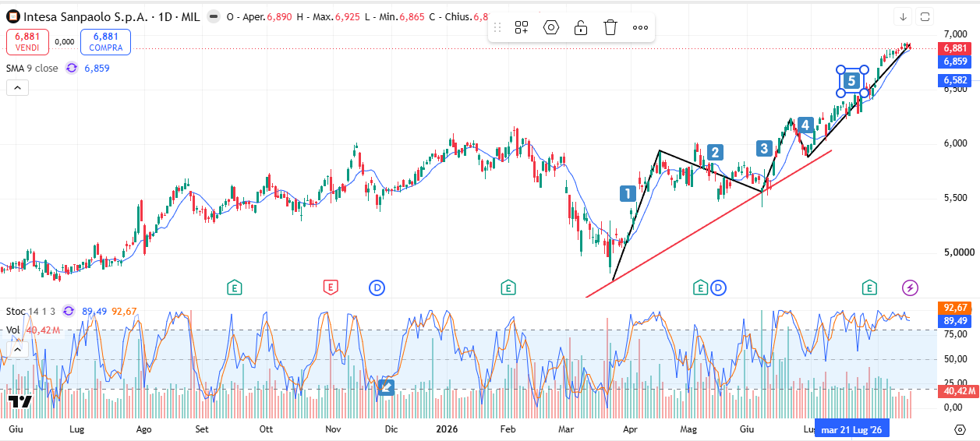The height and width of the screenshot is (441, 980).
Task: Click the D dividend marker after the red E
Action: tap(377, 288)
